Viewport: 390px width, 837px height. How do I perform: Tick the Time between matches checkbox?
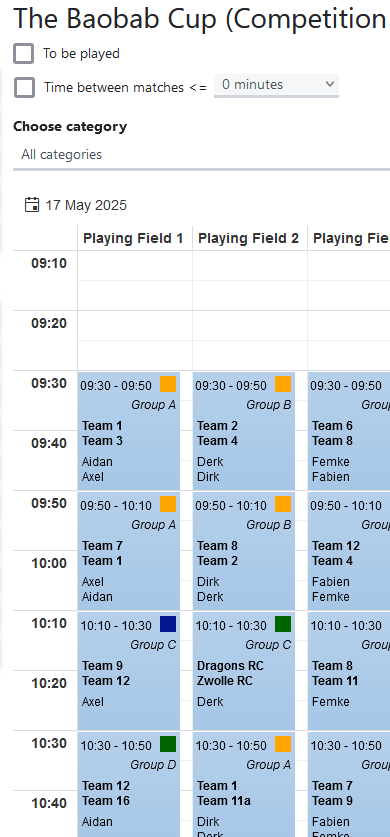(25, 87)
